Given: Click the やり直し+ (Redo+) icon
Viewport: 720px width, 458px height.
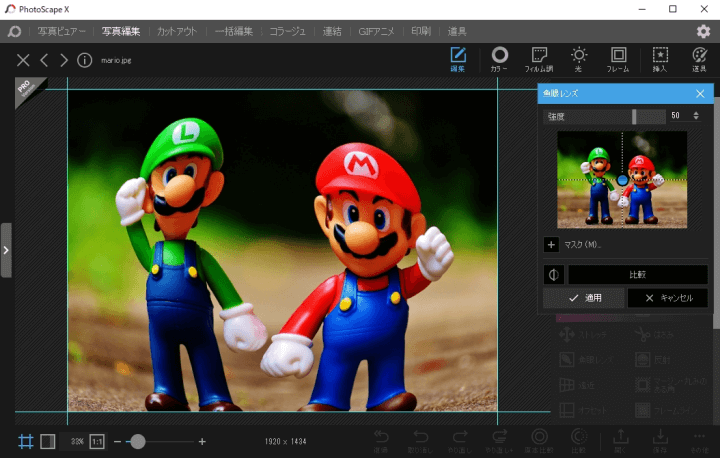Looking at the screenshot, I should tap(499, 441).
